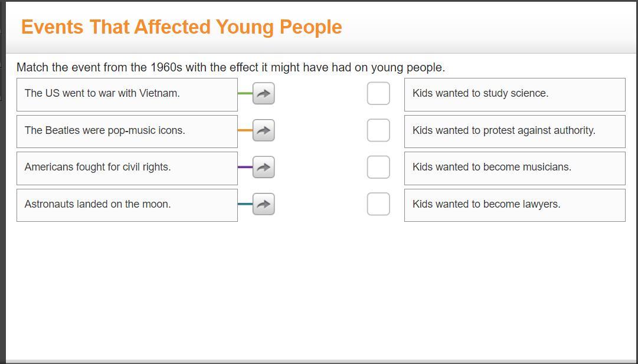Click 'Kids wanted to become lawyers' answer box
This screenshot has height=364, width=638.
(x=514, y=205)
